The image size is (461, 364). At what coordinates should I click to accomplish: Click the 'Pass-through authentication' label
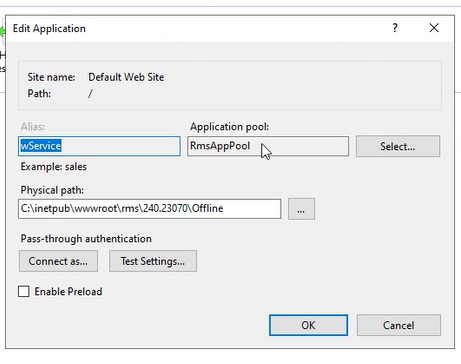pyautogui.click(x=86, y=239)
